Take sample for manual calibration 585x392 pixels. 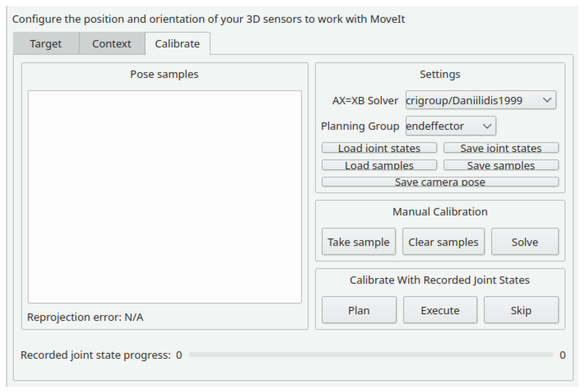(x=358, y=242)
